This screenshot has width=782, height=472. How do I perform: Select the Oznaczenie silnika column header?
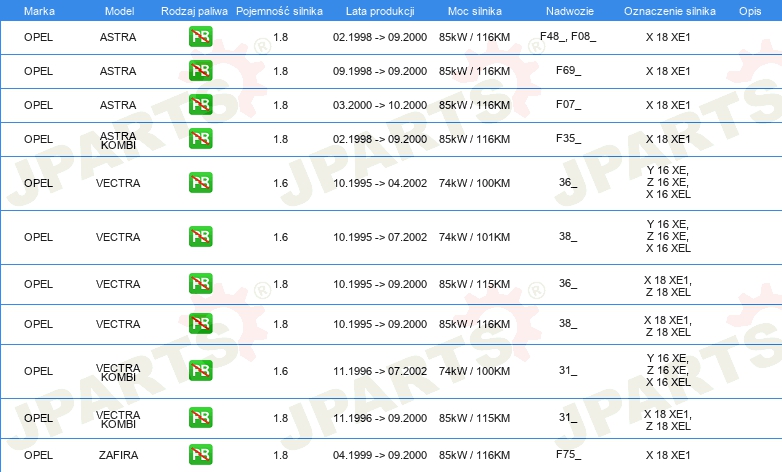pos(670,11)
